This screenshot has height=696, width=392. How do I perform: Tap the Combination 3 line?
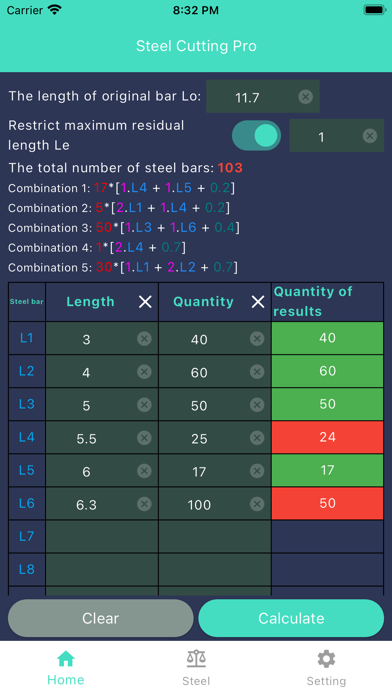click(x=124, y=228)
